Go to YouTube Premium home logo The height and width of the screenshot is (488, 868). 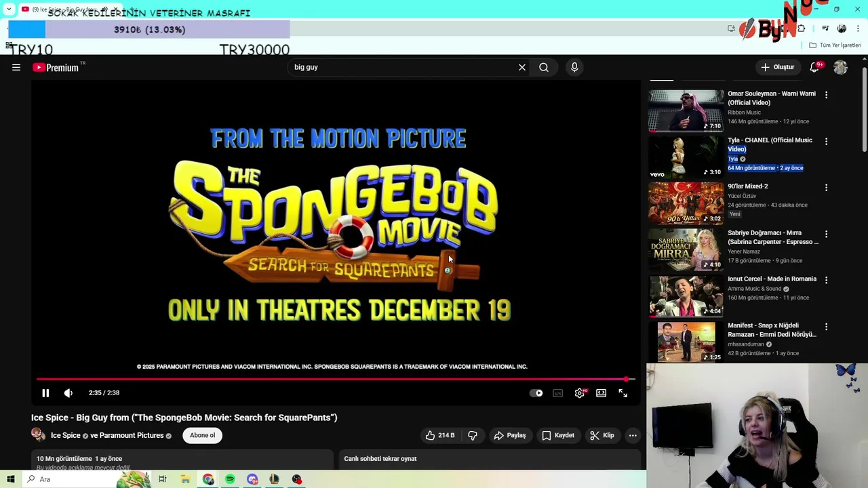(x=56, y=67)
